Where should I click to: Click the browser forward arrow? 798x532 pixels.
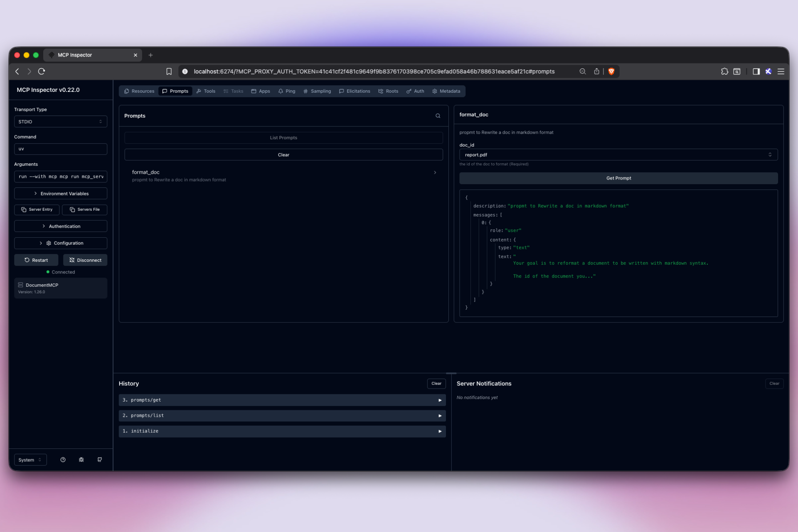(x=29, y=71)
